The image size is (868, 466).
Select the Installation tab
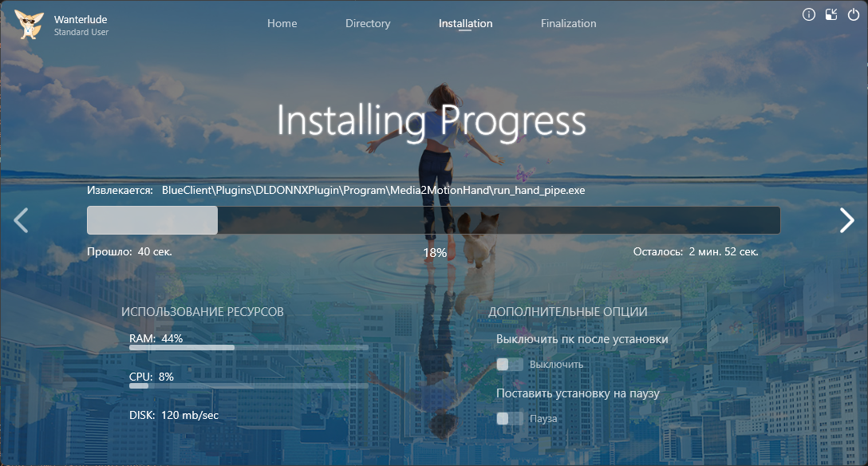465,23
